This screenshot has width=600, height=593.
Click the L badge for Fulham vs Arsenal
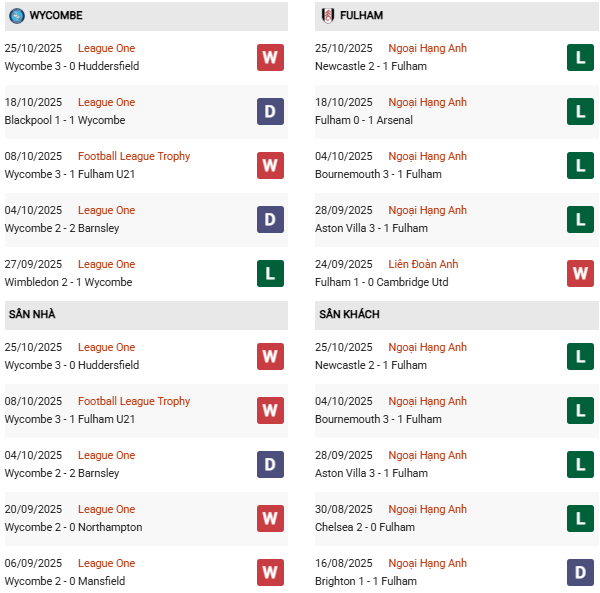point(580,111)
